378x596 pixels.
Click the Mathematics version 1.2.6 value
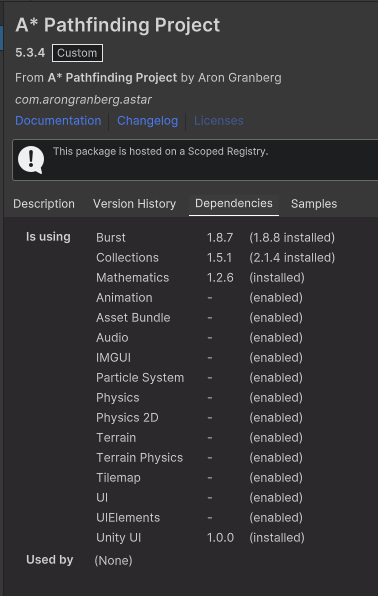pyautogui.click(x=220, y=277)
